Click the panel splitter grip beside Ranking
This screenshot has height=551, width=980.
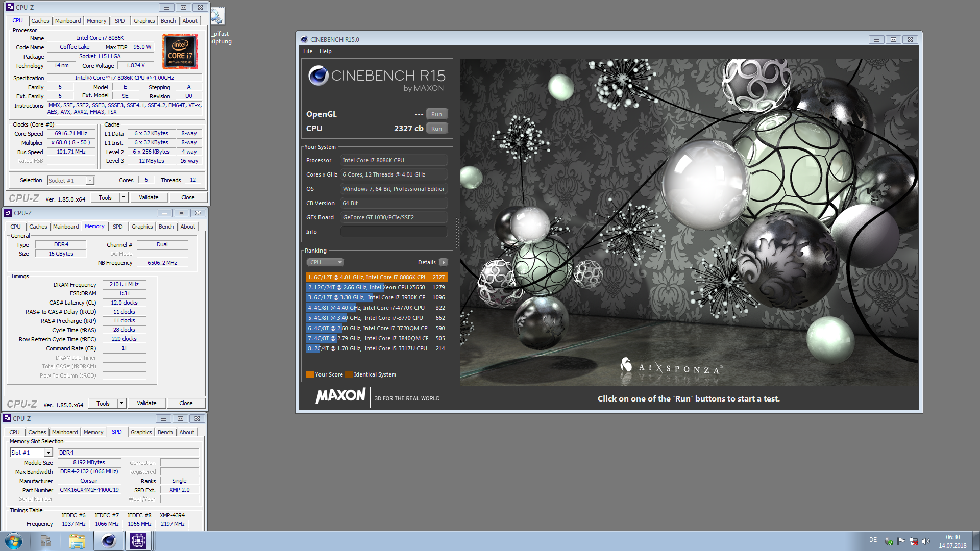click(x=457, y=233)
